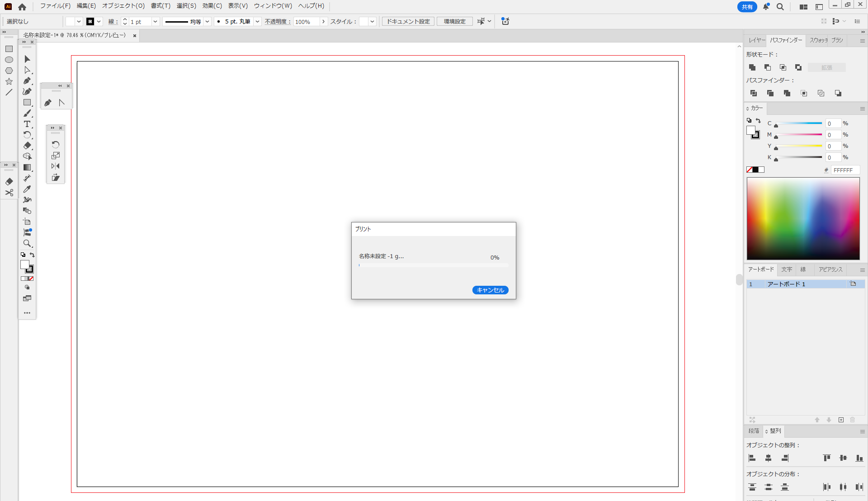Apply the Divide pathfinder operation
The width and height of the screenshot is (868, 501).
754,93
